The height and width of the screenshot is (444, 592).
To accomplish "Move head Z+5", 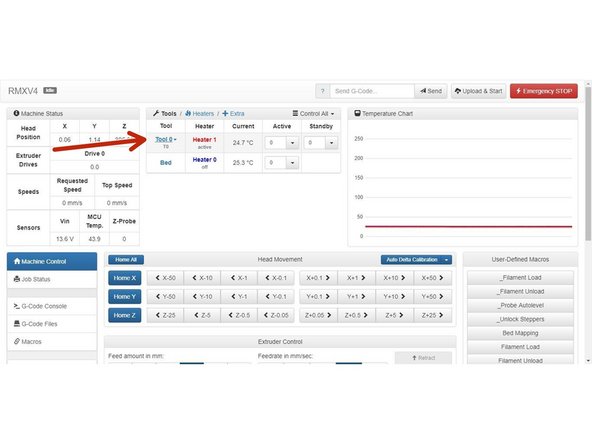I will 395,315.
